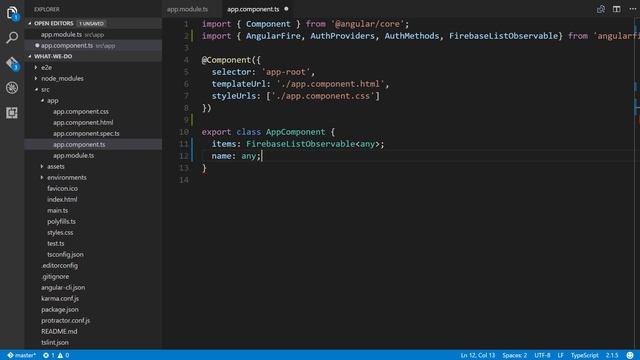Expand the assets folder

coord(56,167)
